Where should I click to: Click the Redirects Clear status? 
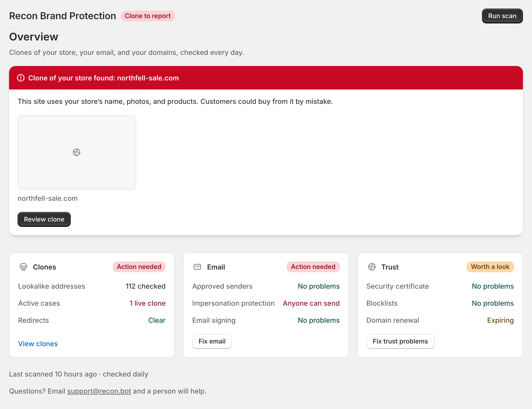(157, 320)
